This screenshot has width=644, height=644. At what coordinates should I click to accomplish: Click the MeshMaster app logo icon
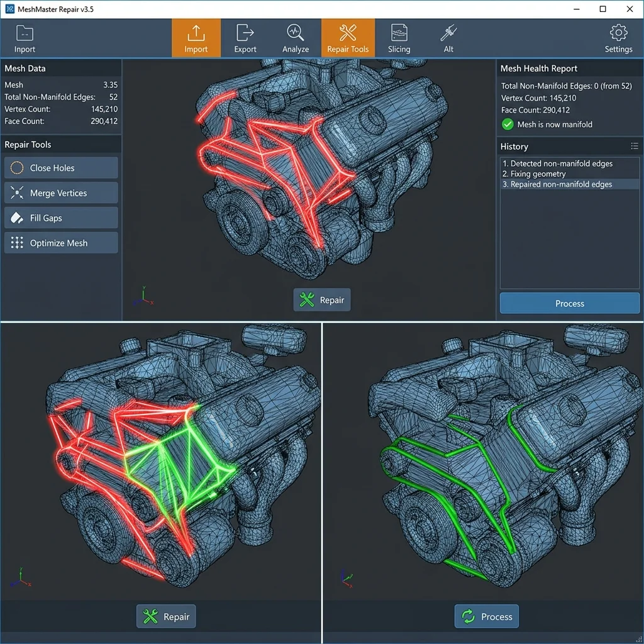[x=9, y=9]
